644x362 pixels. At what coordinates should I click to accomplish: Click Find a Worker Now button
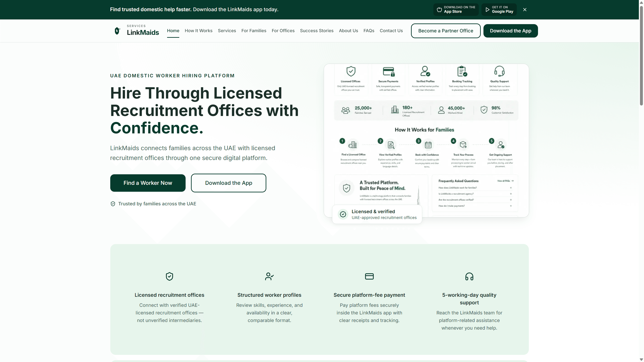coord(148,183)
